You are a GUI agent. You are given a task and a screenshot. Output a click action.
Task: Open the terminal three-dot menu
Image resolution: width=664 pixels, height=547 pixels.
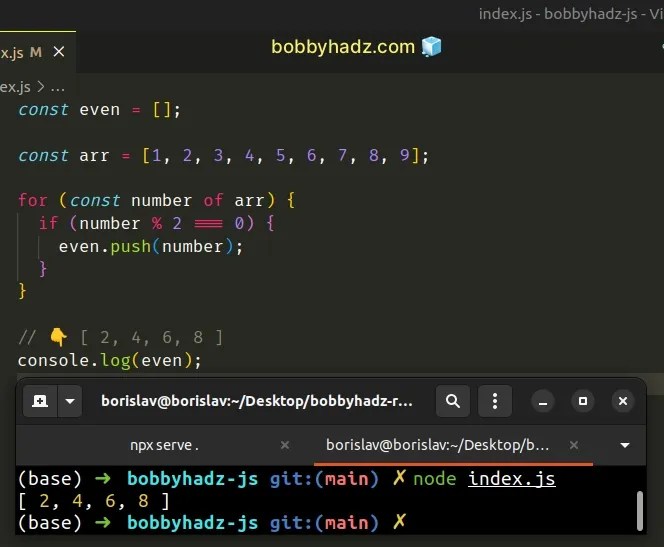[495, 401]
